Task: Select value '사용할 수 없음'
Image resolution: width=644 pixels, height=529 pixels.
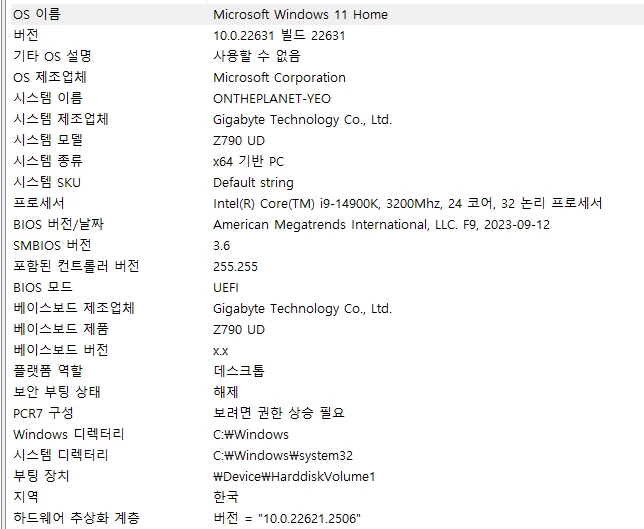Action: click(257, 56)
